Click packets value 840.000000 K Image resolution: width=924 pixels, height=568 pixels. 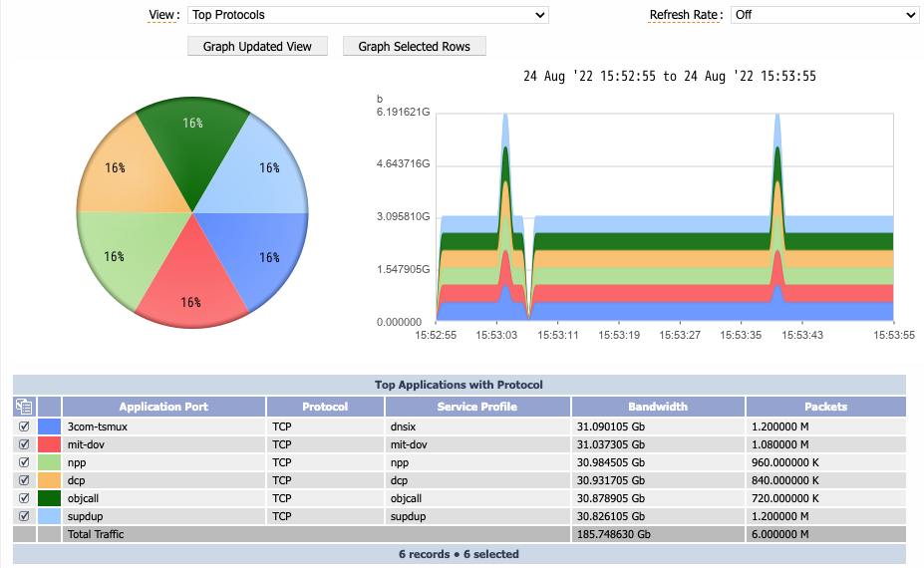click(x=784, y=480)
